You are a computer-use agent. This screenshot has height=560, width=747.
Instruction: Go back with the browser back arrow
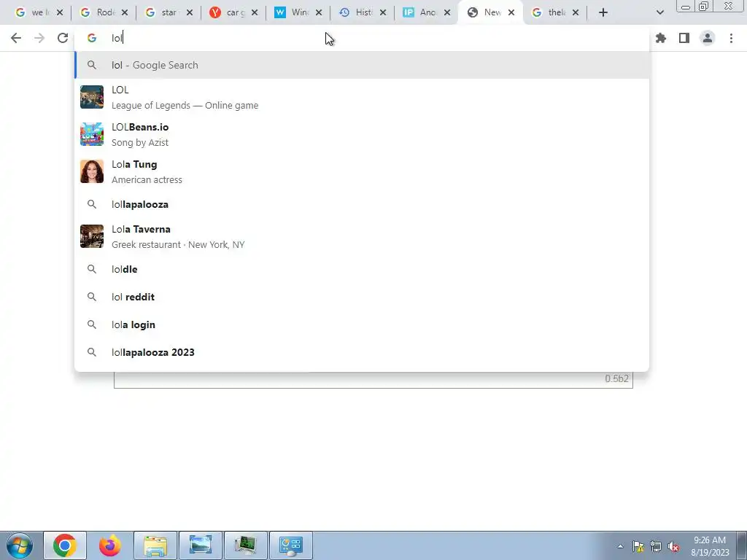16,38
